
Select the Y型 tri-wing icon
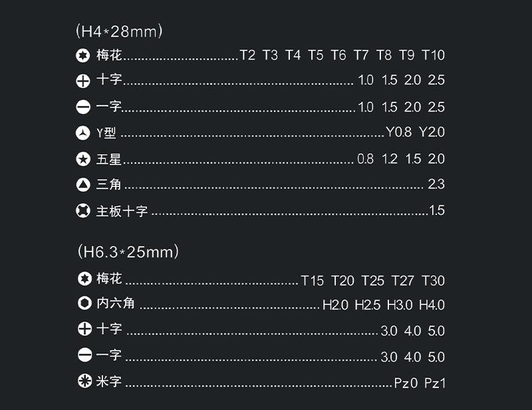click(x=82, y=133)
